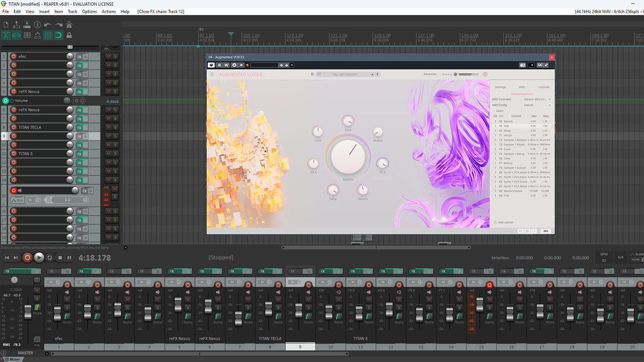Click the transport Play button
The height and width of the screenshot is (362, 644).
click(x=39, y=257)
